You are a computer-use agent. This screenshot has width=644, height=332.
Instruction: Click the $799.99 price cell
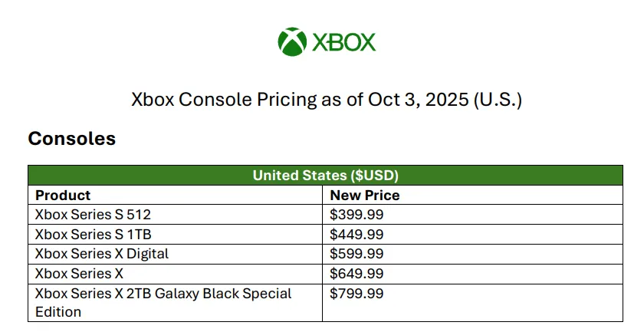[x=356, y=293]
